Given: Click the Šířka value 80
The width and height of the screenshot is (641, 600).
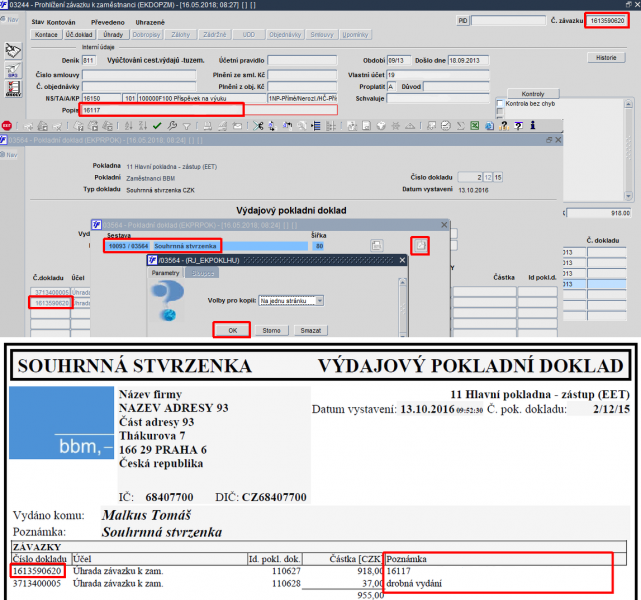Looking at the screenshot, I should tap(319, 246).
